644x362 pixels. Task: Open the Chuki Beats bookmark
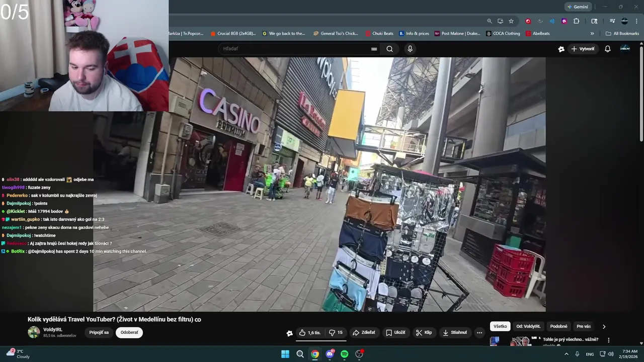click(x=380, y=34)
